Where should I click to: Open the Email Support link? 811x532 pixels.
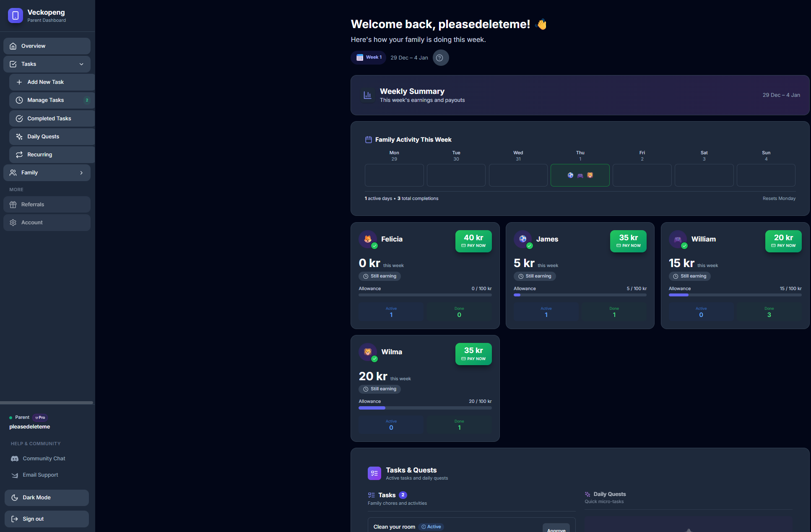click(x=40, y=475)
